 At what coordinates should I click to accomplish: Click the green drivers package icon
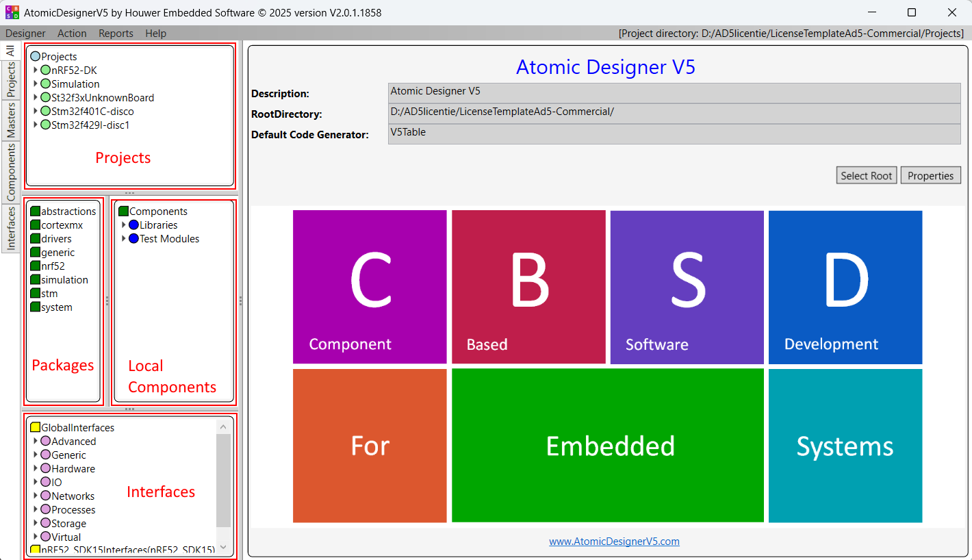(x=36, y=239)
